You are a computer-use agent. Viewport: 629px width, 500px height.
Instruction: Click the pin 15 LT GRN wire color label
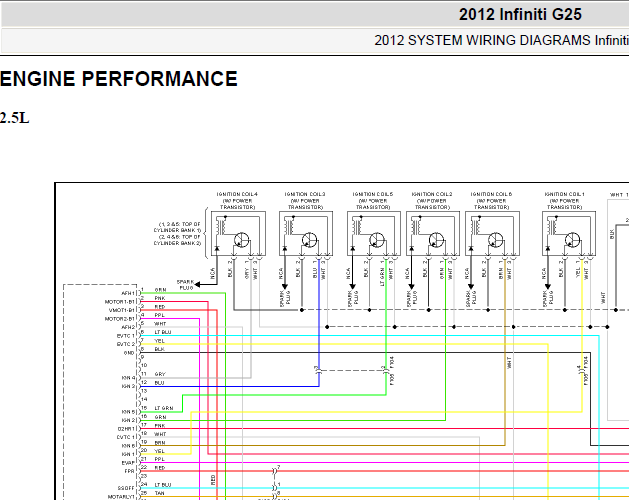tap(164, 408)
